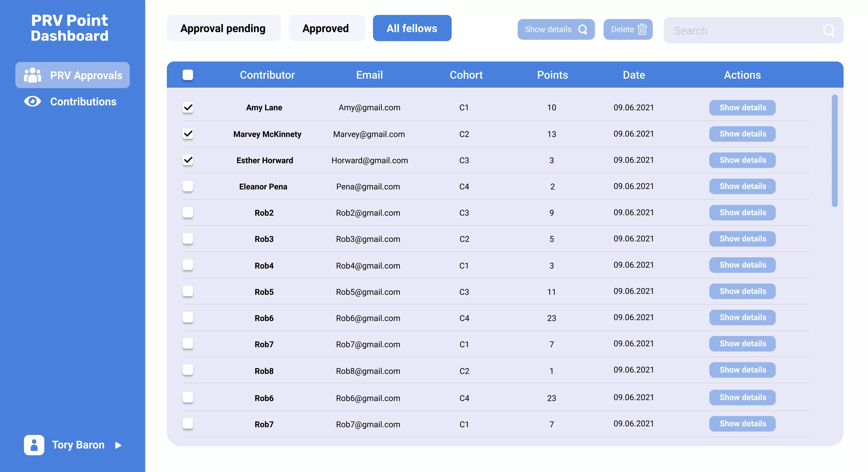Uncheck the Esther Horward row checkbox

188,160
